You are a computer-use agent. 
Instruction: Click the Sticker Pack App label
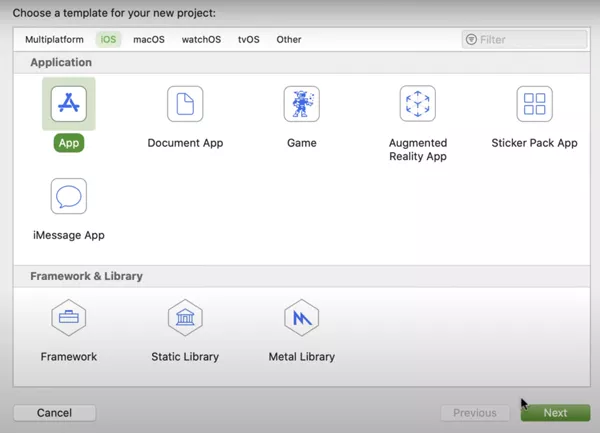point(534,143)
